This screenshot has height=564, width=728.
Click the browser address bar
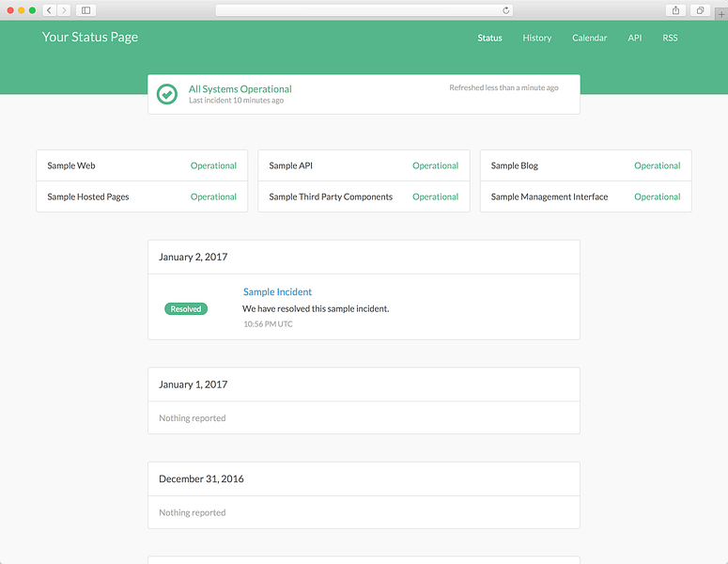click(x=364, y=10)
